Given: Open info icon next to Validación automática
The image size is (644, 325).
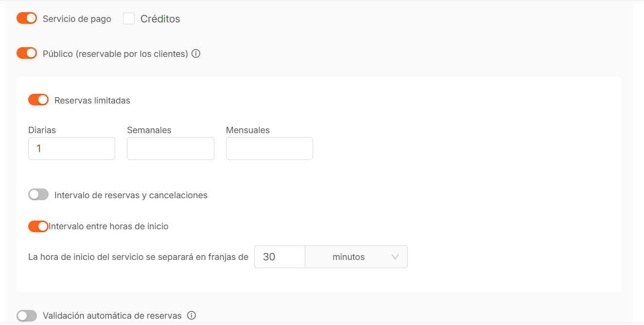Looking at the screenshot, I should click(x=191, y=316).
